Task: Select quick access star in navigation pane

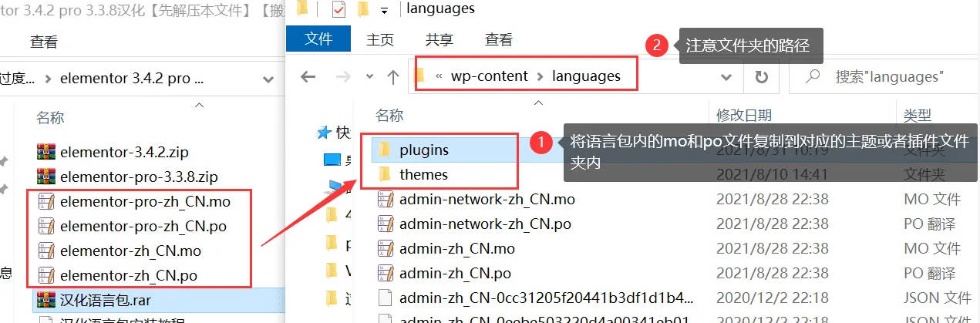Action: coord(325,133)
